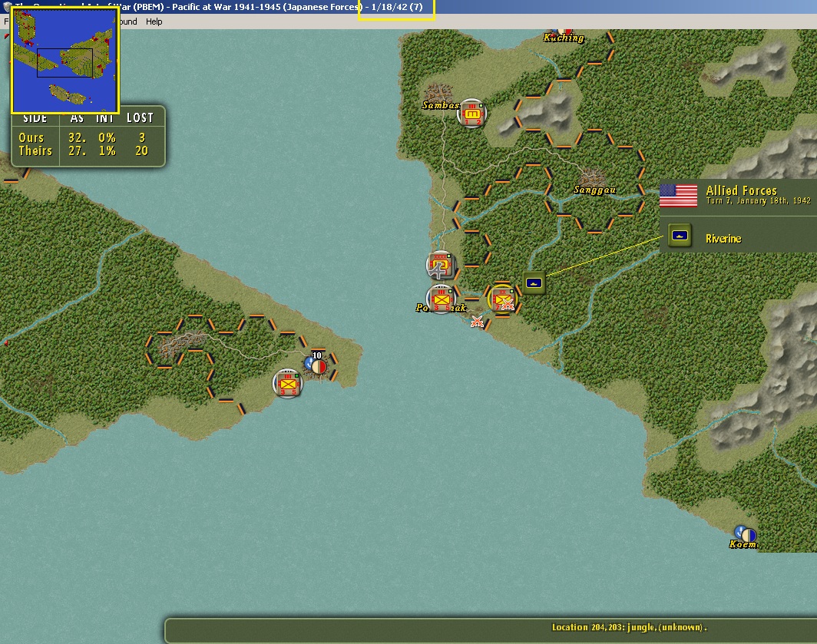Click the blue anchor port icon beside the 10
Screen dimensions: 817x644
[309, 362]
